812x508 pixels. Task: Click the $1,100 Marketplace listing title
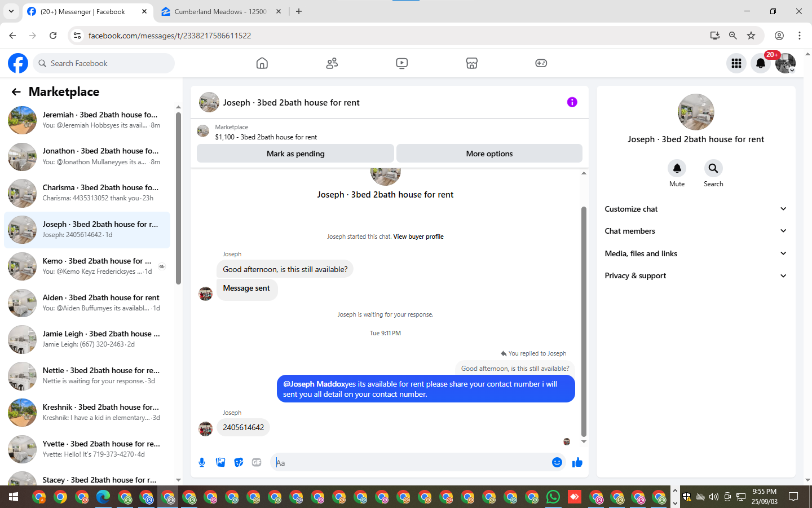pos(266,137)
